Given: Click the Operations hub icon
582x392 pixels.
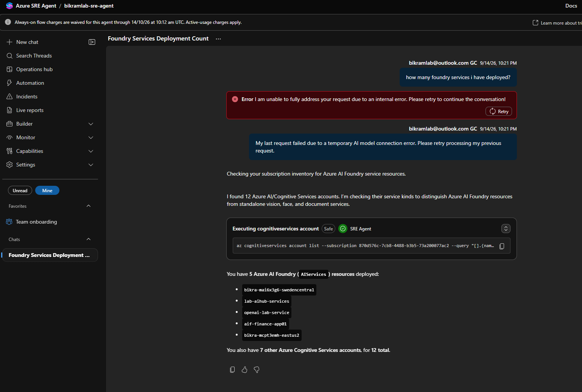Looking at the screenshot, I should [x=9, y=69].
